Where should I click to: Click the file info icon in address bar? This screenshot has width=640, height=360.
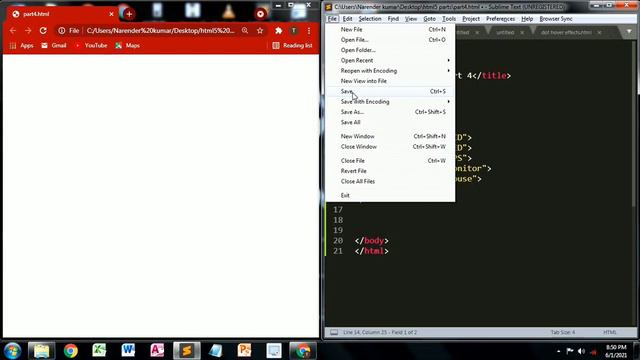tap(62, 31)
